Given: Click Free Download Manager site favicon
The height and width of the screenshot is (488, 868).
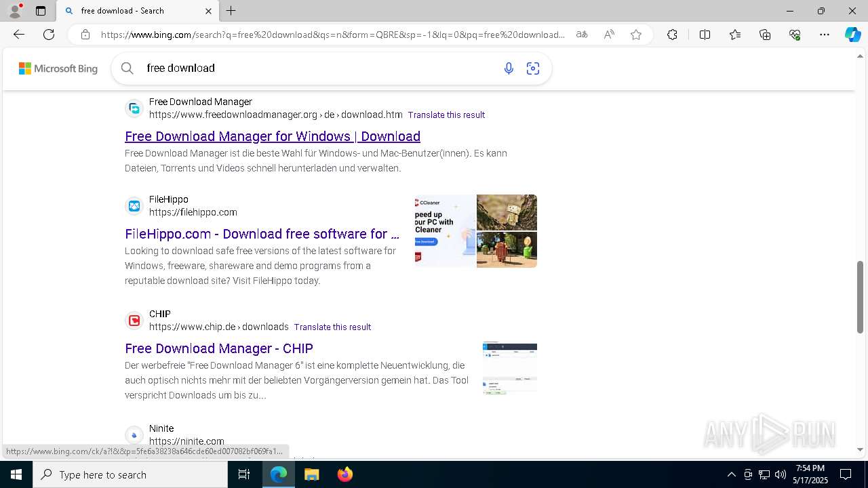Looking at the screenshot, I should click(134, 108).
